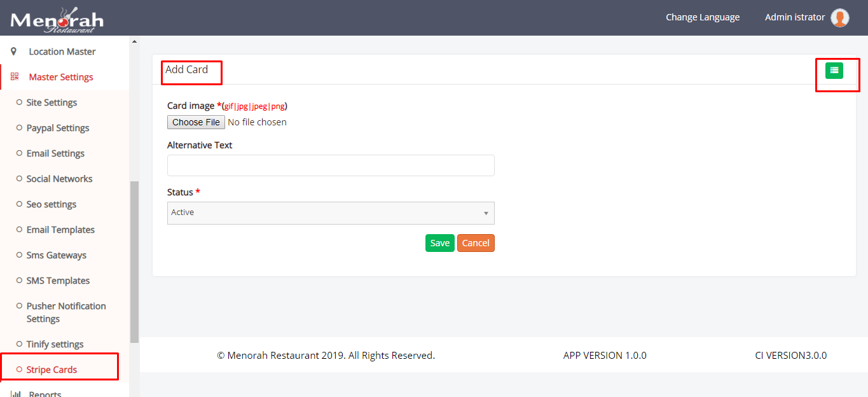This screenshot has width=868, height=397.
Task: Click the Location Master pin icon
Action: 14,52
